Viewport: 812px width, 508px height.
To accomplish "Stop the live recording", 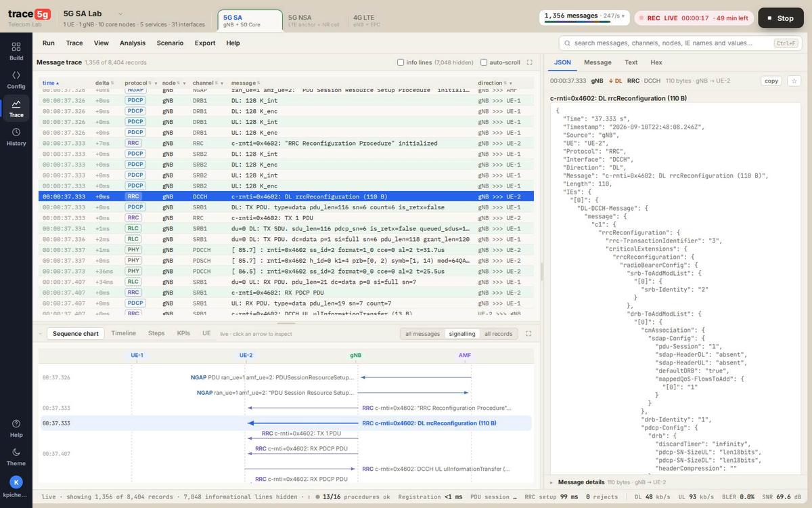I will click(781, 18).
